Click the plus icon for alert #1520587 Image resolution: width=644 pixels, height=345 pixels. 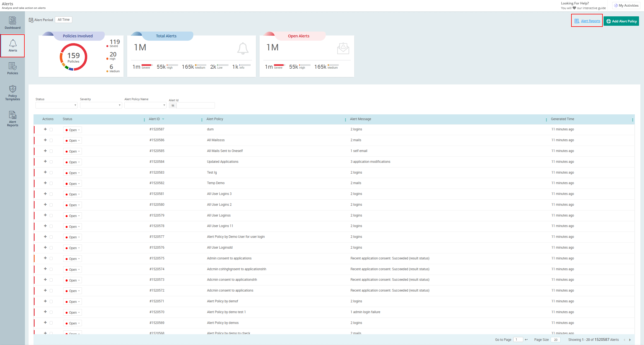[45, 129]
